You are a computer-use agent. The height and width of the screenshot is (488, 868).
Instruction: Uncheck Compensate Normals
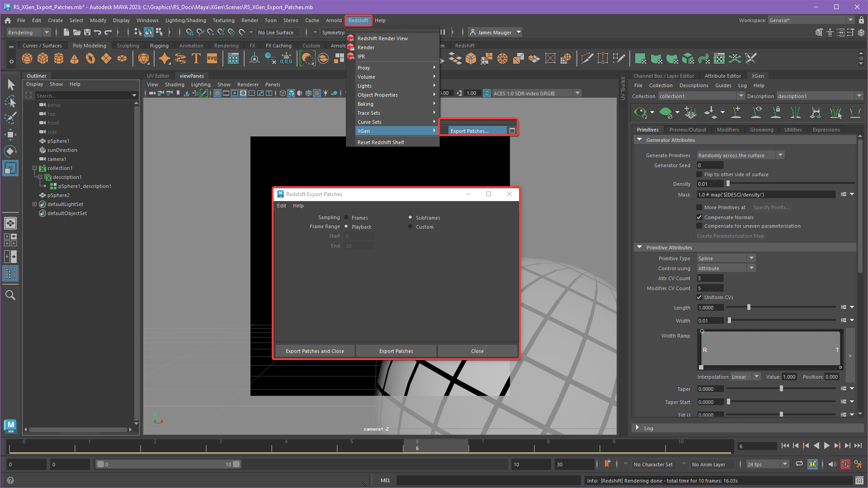(x=699, y=217)
